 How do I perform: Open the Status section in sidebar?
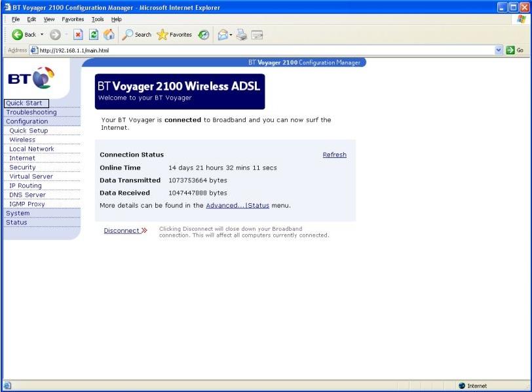point(16,222)
